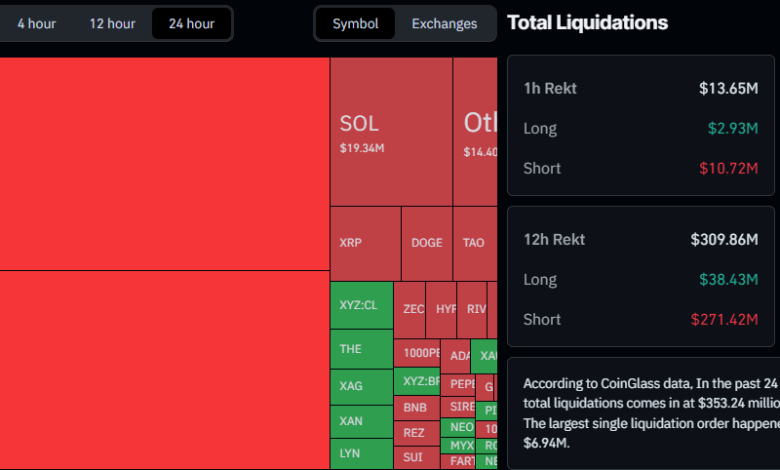Select the green XAN tile
This screenshot has height=470, width=780.
(x=361, y=421)
